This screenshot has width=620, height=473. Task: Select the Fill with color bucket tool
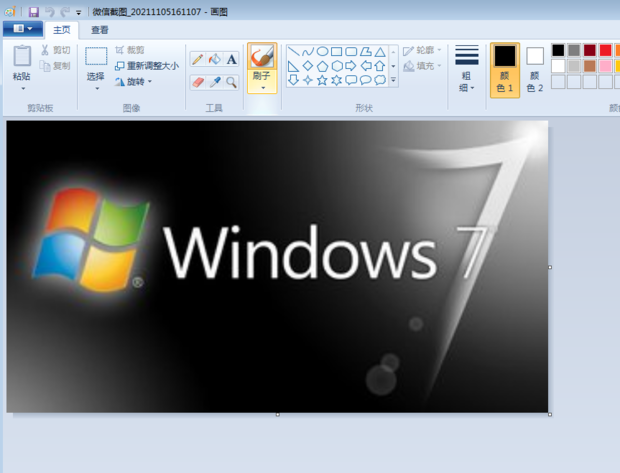[x=215, y=59]
